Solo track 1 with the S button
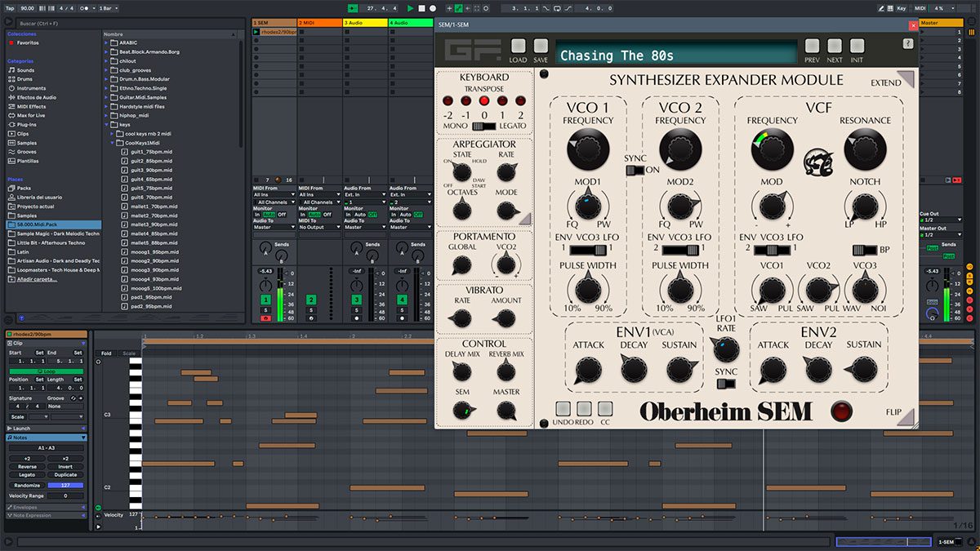The width and height of the screenshot is (980, 551). [x=265, y=310]
